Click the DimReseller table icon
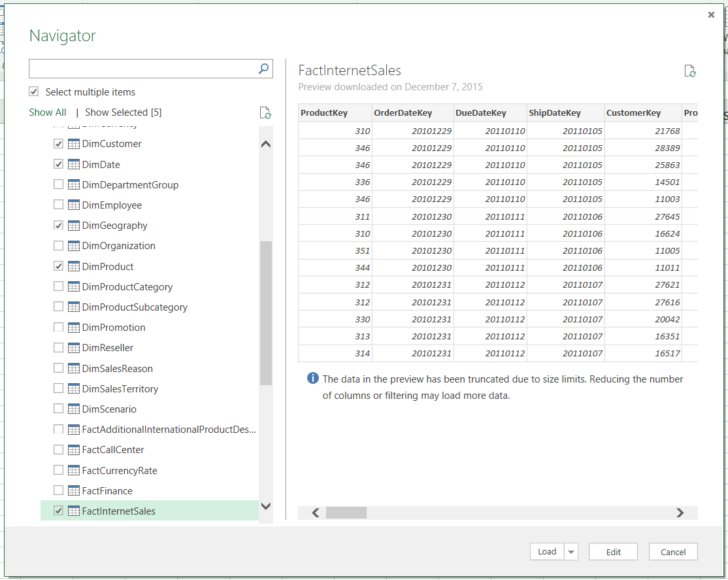 [x=74, y=348]
